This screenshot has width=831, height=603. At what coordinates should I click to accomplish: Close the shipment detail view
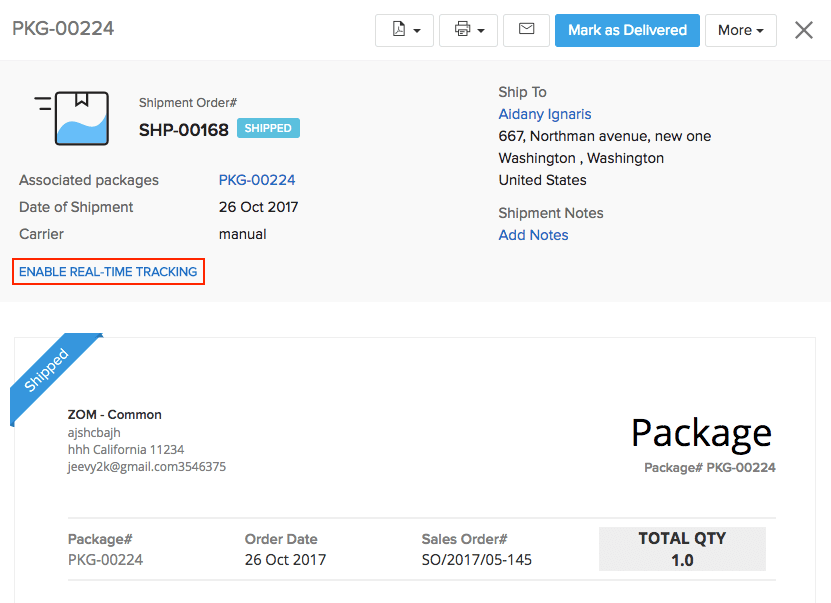coord(804,30)
